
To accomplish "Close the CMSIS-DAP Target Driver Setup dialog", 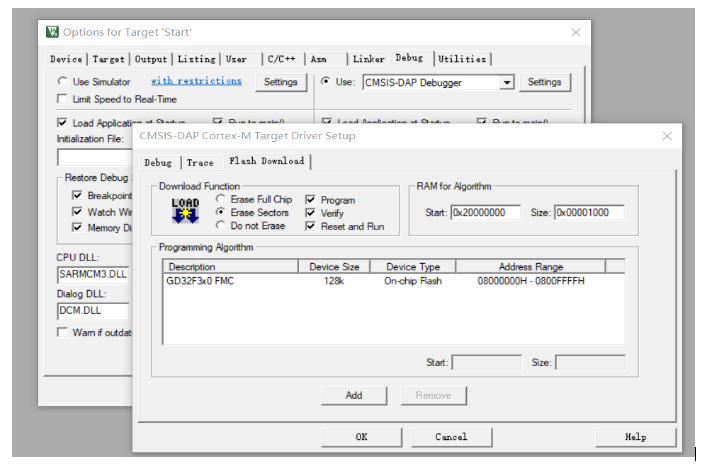I will tap(667, 135).
